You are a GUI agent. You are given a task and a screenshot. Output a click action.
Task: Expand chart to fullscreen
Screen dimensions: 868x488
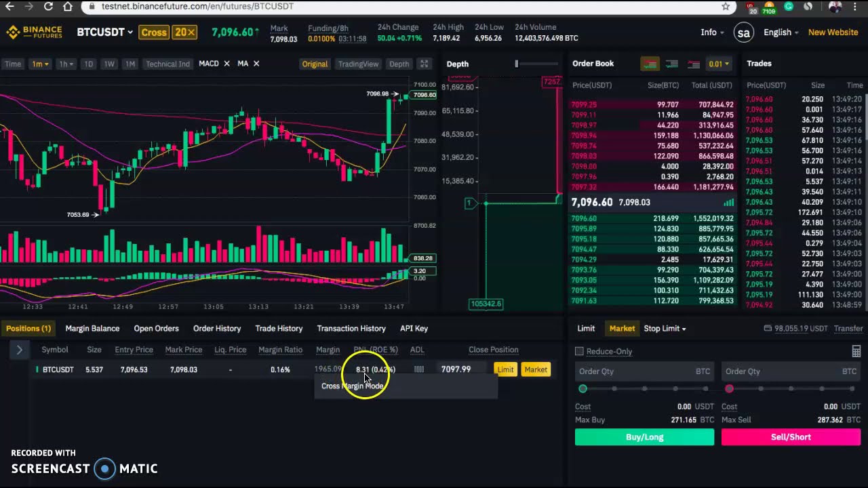[424, 64]
